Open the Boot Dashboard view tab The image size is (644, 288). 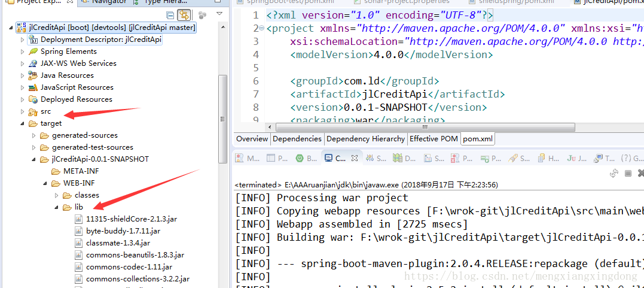306,158
